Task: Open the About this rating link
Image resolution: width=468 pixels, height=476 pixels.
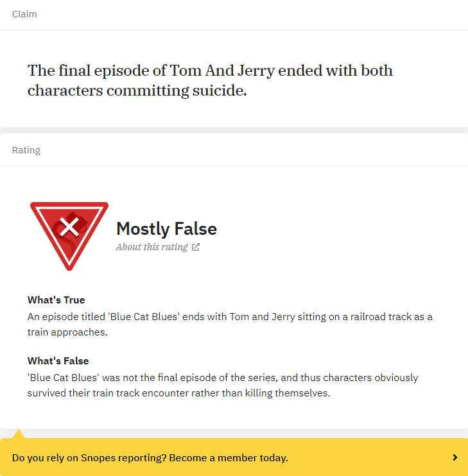Action: pos(152,247)
